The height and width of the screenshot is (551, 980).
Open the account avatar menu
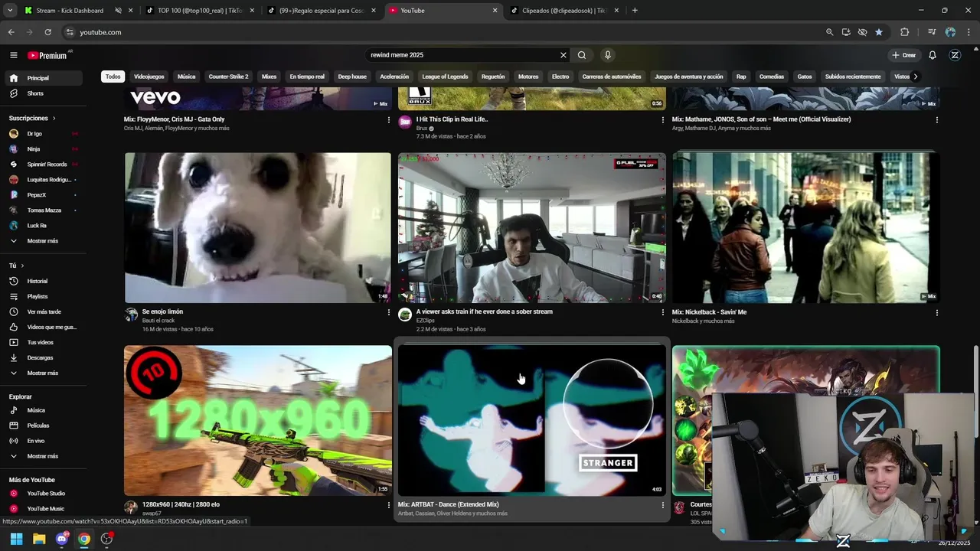(x=955, y=55)
